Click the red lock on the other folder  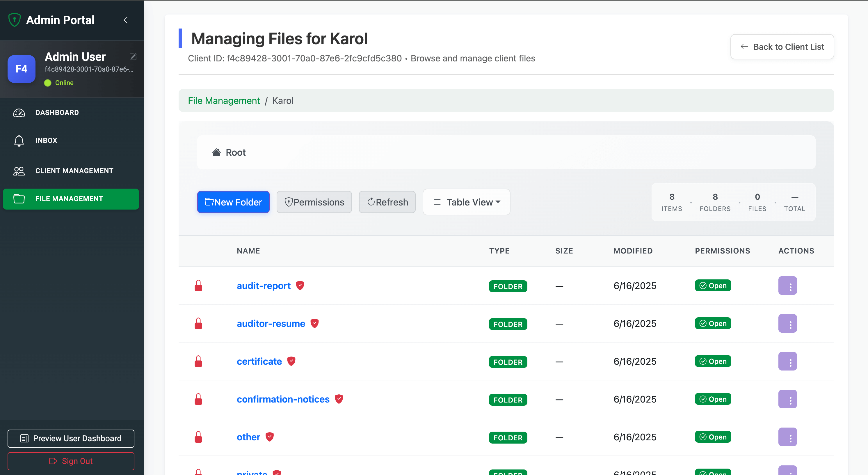pyautogui.click(x=199, y=437)
